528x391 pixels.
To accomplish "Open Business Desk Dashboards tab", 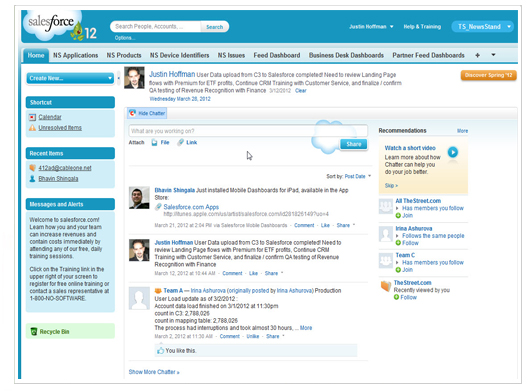I will pyautogui.click(x=346, y=55).
